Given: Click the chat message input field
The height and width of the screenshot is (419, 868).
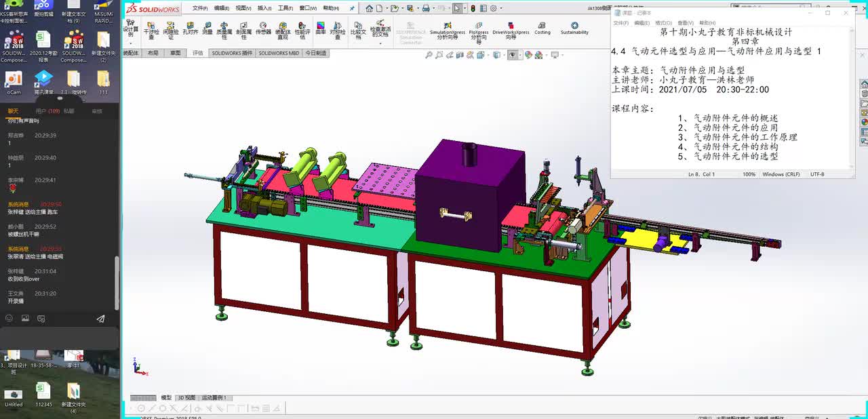Looking at the screenshot, I should (59, 337).
